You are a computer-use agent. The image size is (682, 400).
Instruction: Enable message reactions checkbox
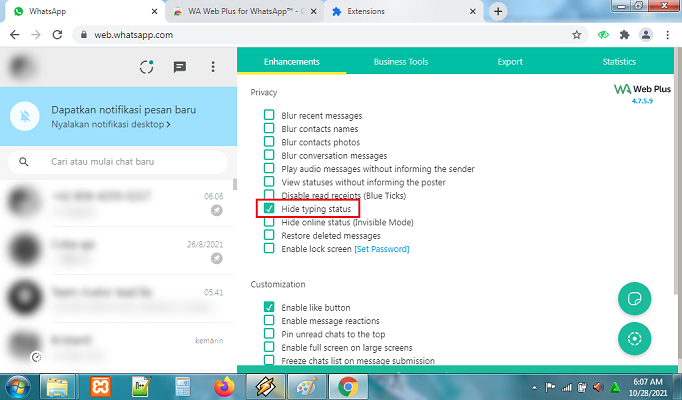[x=269, y=320]
